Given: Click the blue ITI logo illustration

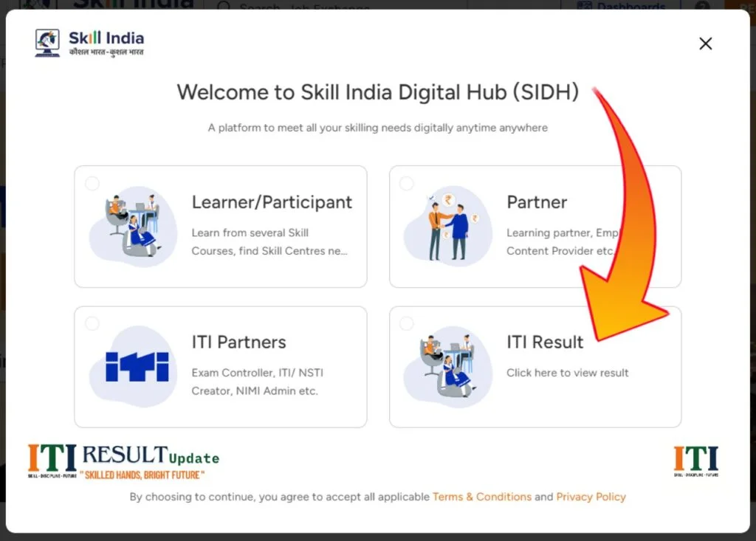Looking at the screenshot, I should [137, 367].
